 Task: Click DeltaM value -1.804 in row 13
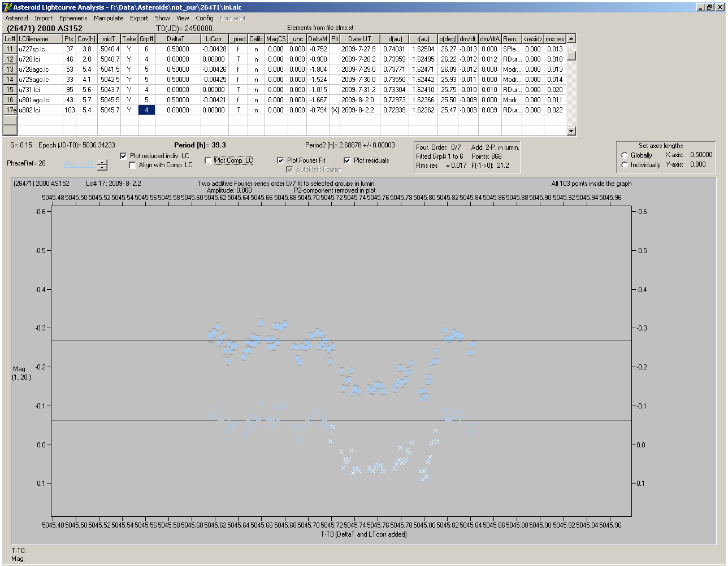(x=318, y=69)
